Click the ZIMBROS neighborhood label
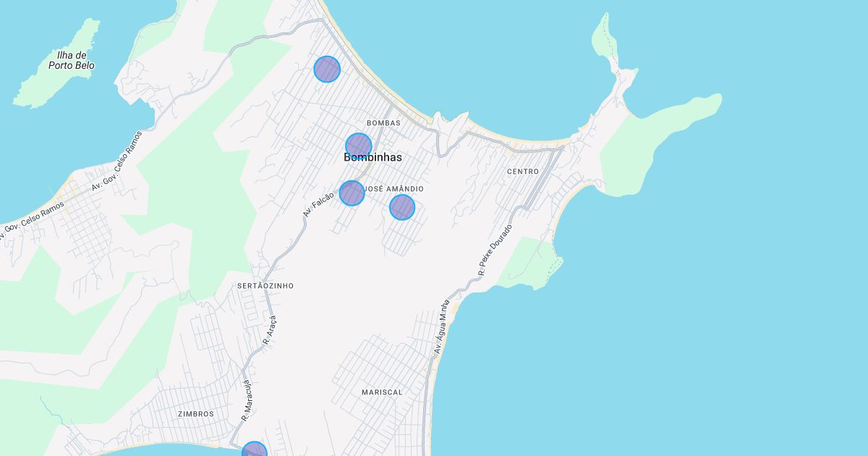 [196, 414]
